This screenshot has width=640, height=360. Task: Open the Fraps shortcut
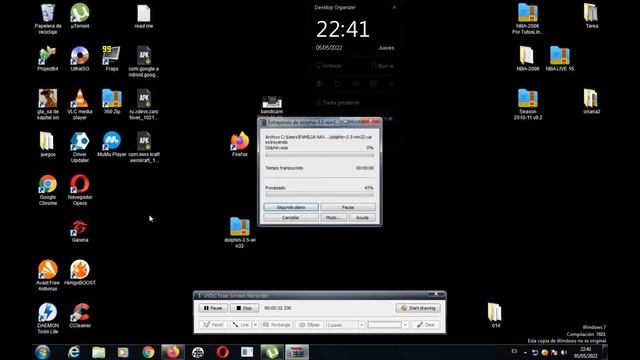coord(111,59)
